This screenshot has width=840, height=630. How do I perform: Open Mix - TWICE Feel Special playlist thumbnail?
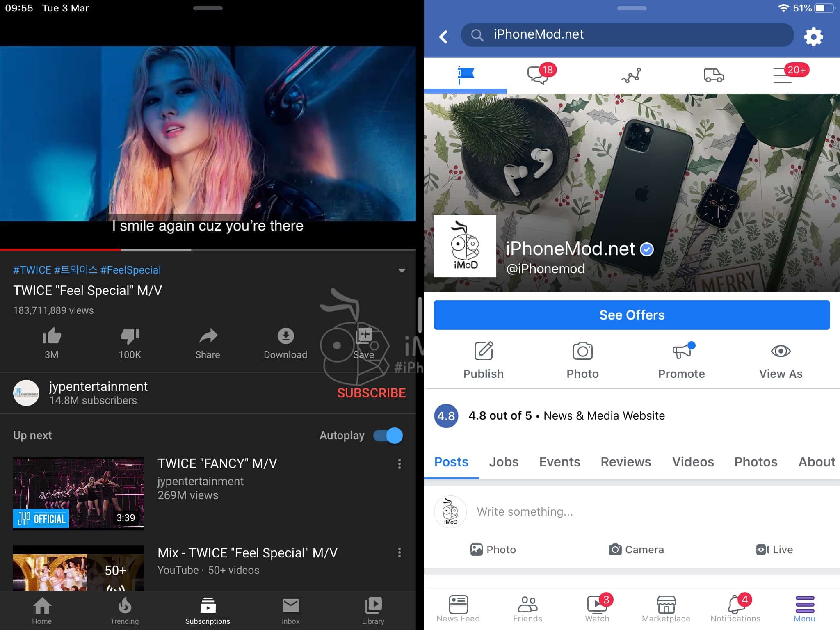[79, 568]
